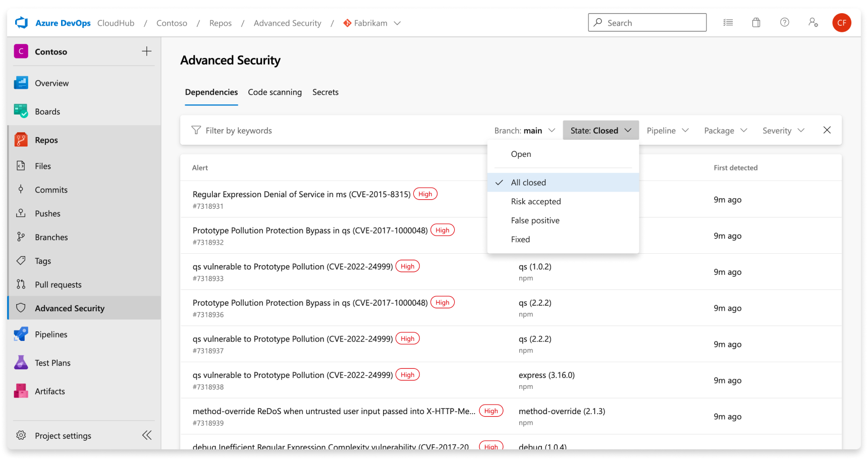Open the Marketplace bag icon

[x=756, y=22]
